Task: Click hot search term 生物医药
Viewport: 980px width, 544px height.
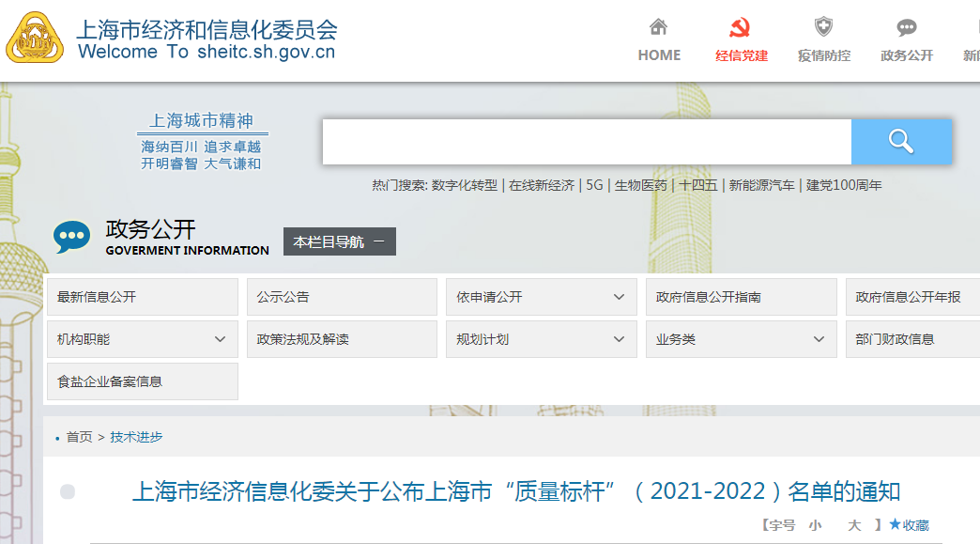Action: (640, 185)
